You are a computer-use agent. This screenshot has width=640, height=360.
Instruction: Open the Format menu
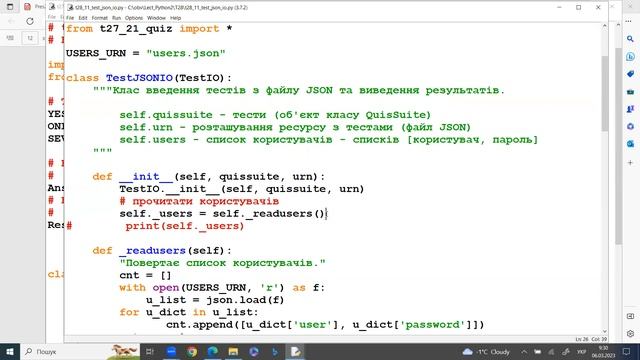point(100,18)
